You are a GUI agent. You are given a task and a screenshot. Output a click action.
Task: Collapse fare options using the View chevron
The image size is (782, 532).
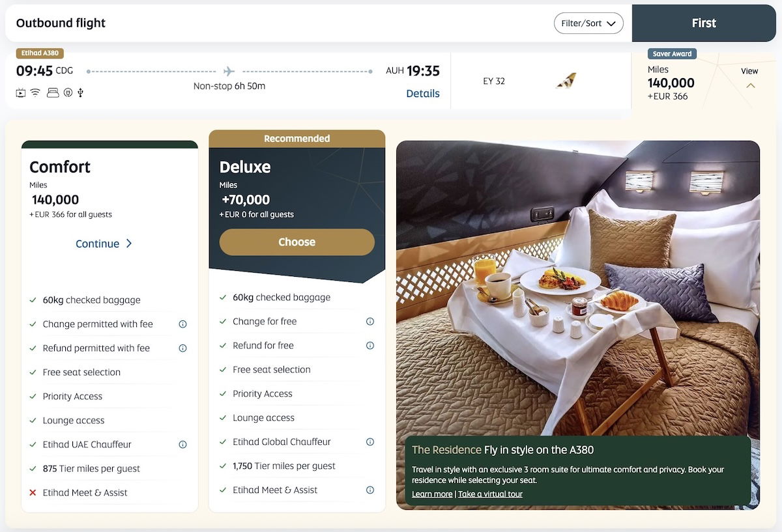tap(750, 85)
